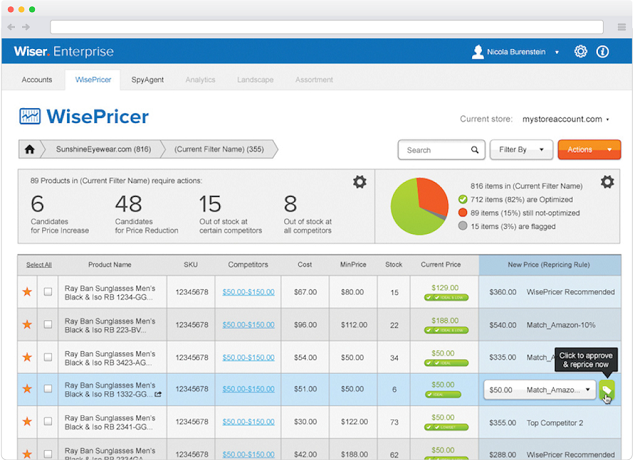Toggle star for RB 3423-AG row
640x460 pixels.
point(27,357)
